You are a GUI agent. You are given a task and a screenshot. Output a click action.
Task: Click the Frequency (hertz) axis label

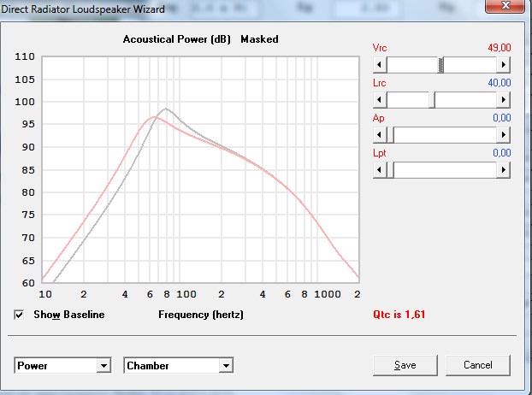[201, 315]
